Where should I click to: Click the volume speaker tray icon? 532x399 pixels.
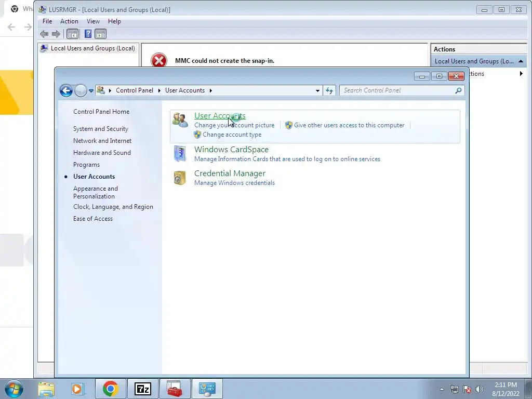480,390
